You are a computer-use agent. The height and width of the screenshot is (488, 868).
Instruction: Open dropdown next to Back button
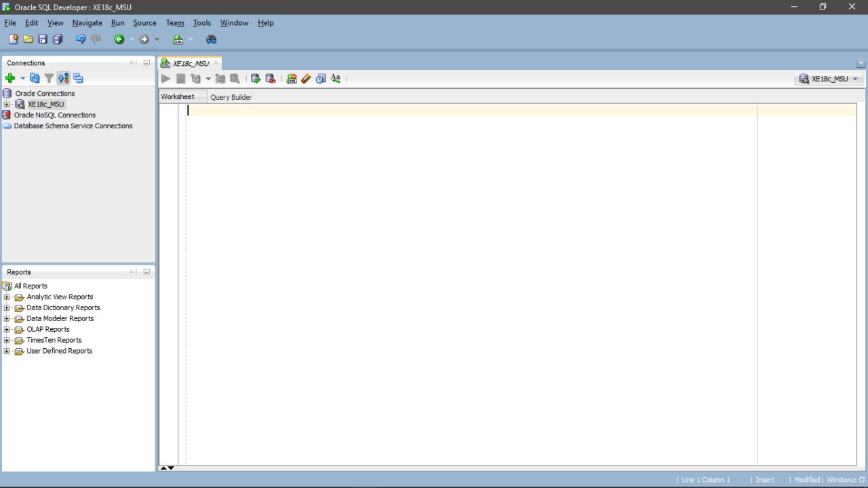click(132, 39)
